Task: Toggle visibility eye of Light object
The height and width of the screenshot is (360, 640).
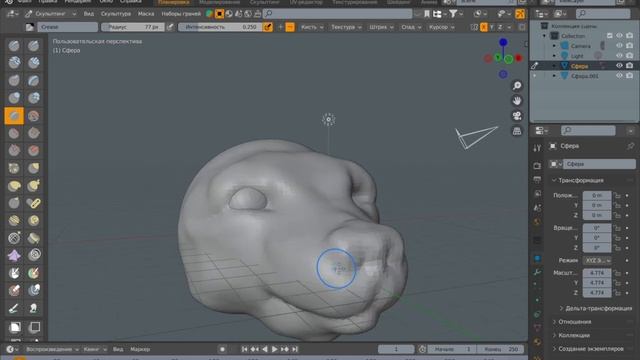Action: (619, 56)
